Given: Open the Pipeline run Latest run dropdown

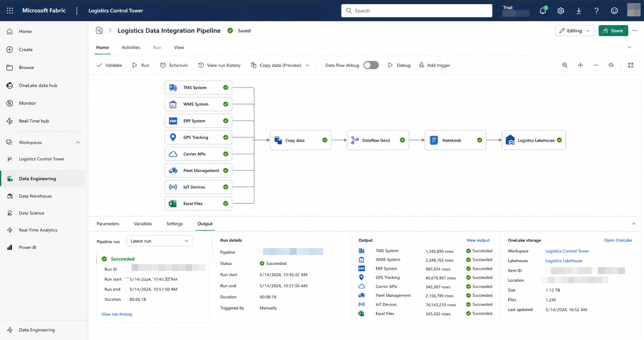Looking at the screenshot, I should click(x=159, y=241).
